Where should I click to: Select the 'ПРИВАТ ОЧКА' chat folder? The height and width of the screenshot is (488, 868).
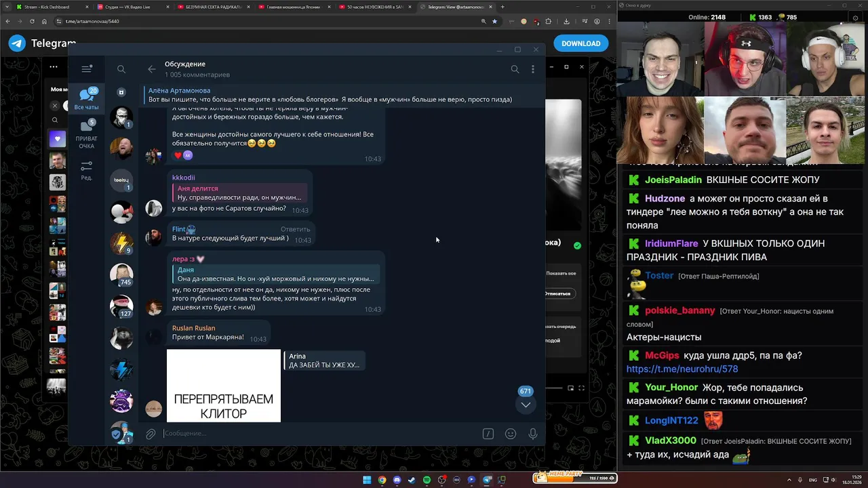point(87,134)
